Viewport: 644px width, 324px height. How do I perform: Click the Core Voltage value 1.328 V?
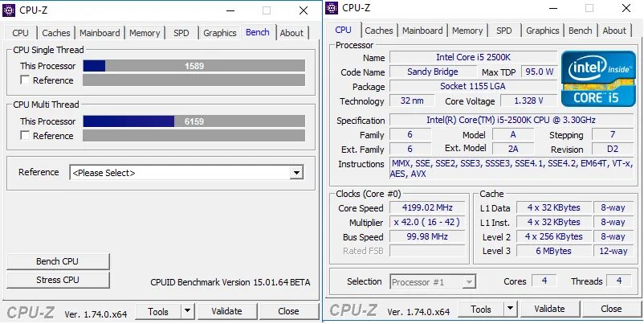coord(528,100)
